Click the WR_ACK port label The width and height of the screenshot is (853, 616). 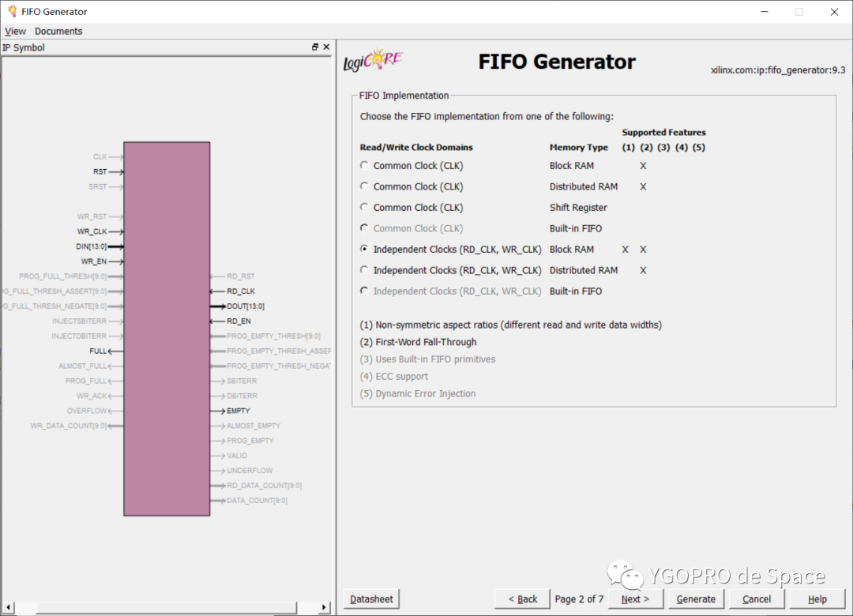92,396
